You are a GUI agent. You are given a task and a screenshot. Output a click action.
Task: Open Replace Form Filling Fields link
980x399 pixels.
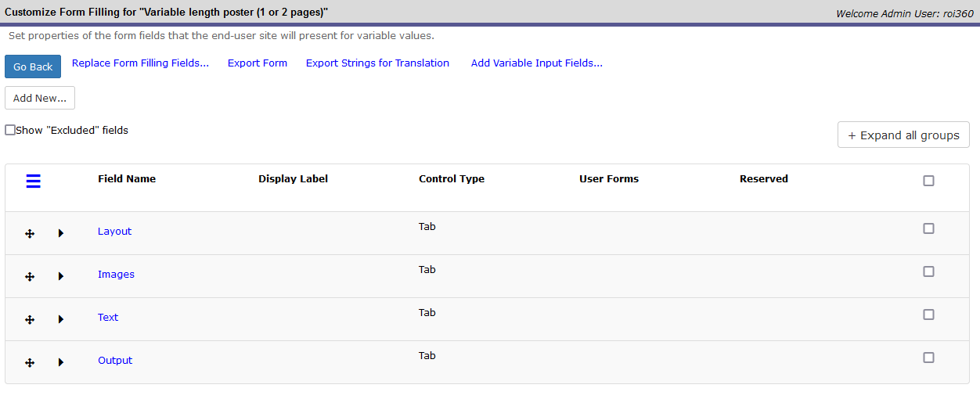pos(140,63)
